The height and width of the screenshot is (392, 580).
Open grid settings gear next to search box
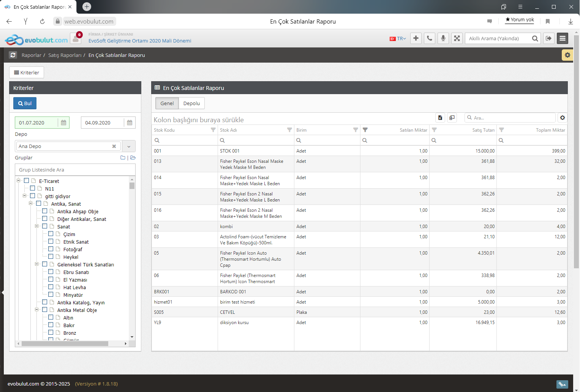pos(563,118)
